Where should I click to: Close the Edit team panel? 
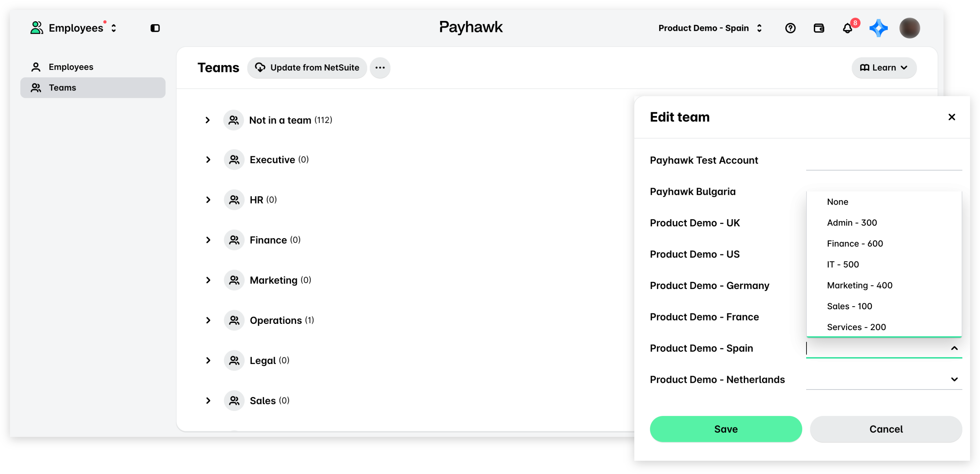click(x=951, y=117)
